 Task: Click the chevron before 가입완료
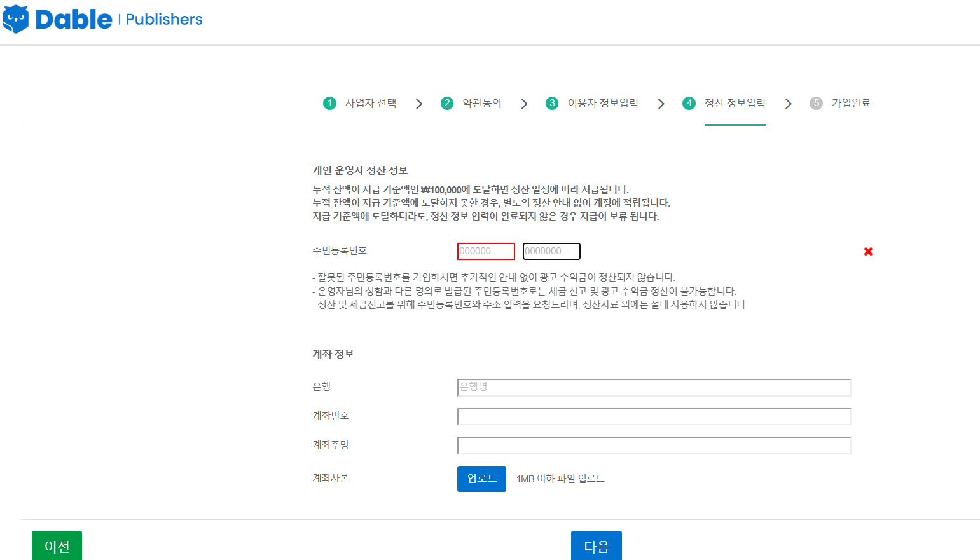pos(789,104)
